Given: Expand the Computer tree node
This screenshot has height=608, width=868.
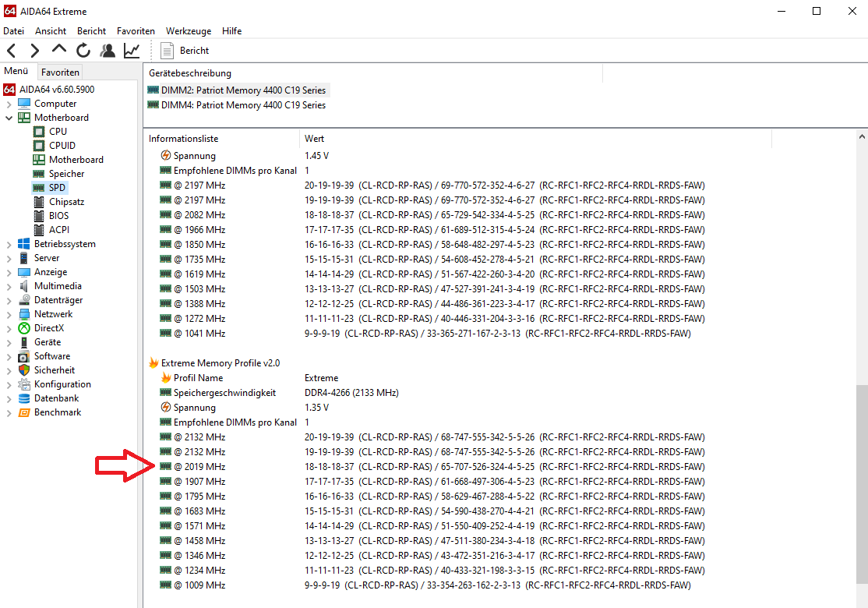Looking at the screenshot, I should coord(9,104).
